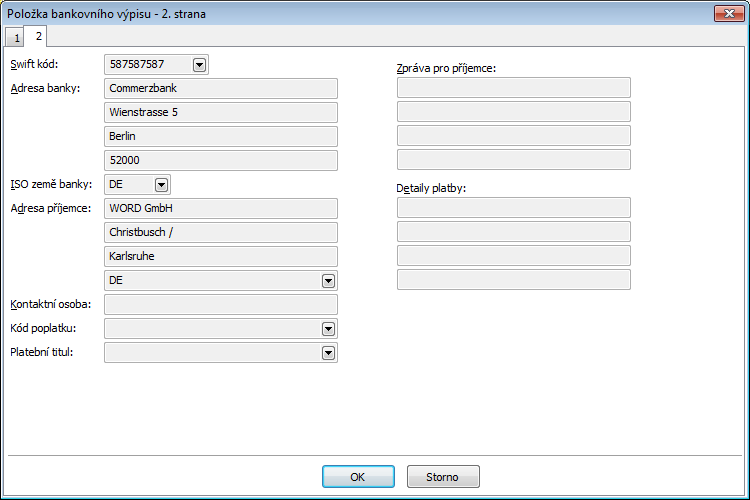Click the Kontaktní osoba input field
Viewport: 750px width, 500px height.
(220, 304)
